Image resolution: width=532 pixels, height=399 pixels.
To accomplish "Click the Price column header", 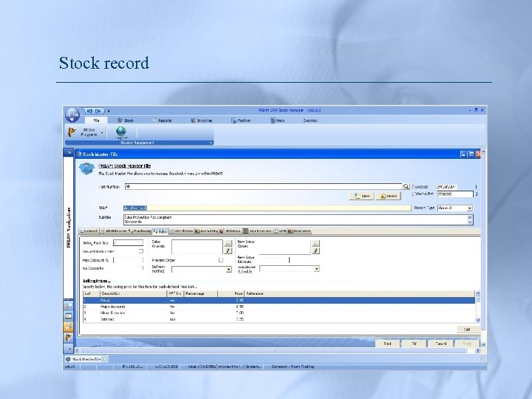I will click(x=231, y=293).
